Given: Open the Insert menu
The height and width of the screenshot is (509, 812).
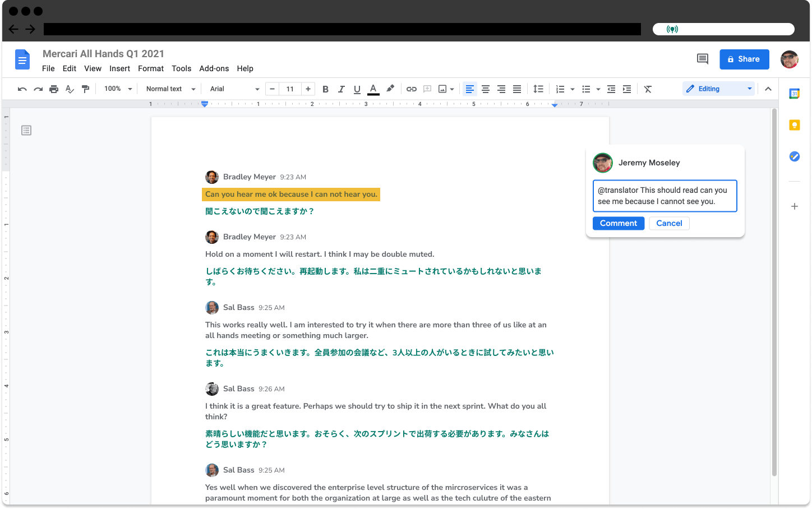Looking at the screenshot, I should coord(119,68).
